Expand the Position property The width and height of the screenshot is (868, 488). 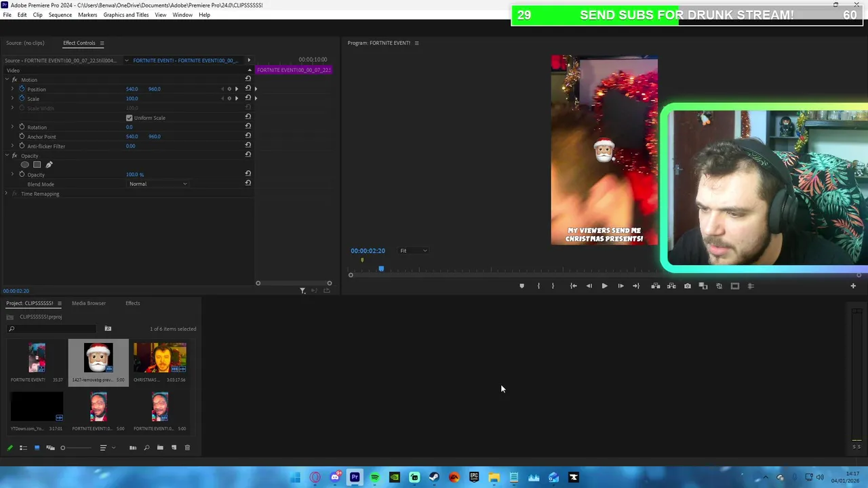click(12, 89)
